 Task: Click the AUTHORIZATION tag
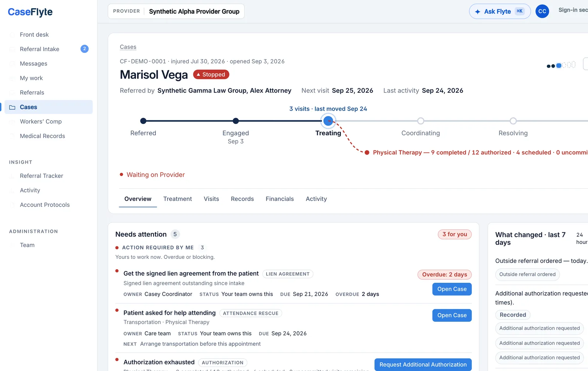pyautogui.click(x=223, y=363)
